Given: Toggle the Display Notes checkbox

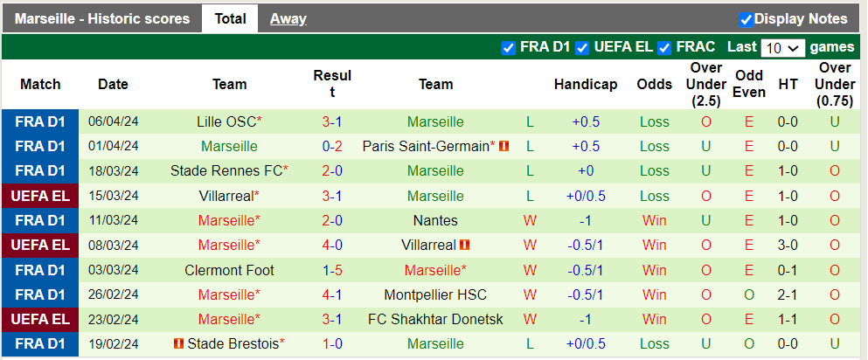Looking at the screenshot, I should [x=746, y=19].
